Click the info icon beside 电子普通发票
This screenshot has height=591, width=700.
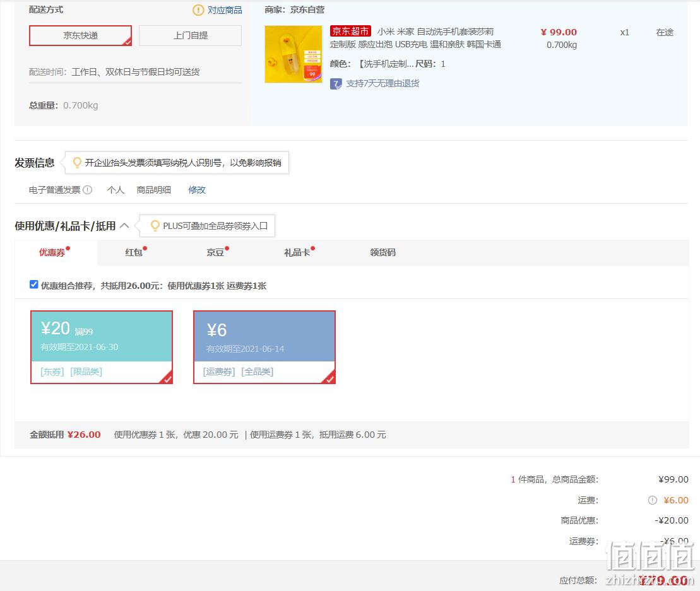coord(88,190)
